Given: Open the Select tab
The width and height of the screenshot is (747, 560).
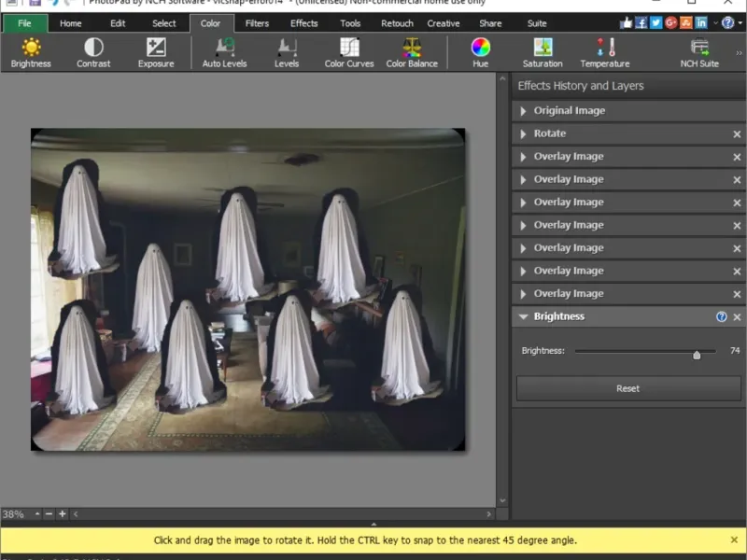Looking at the screenshot, I should [x=164, y=23].
